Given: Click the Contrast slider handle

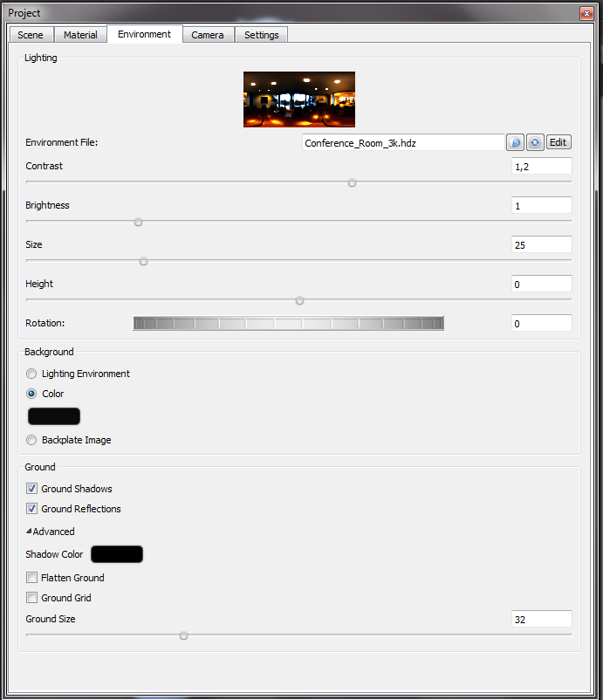Looking at the screenshot, I should tap(353, 183).
